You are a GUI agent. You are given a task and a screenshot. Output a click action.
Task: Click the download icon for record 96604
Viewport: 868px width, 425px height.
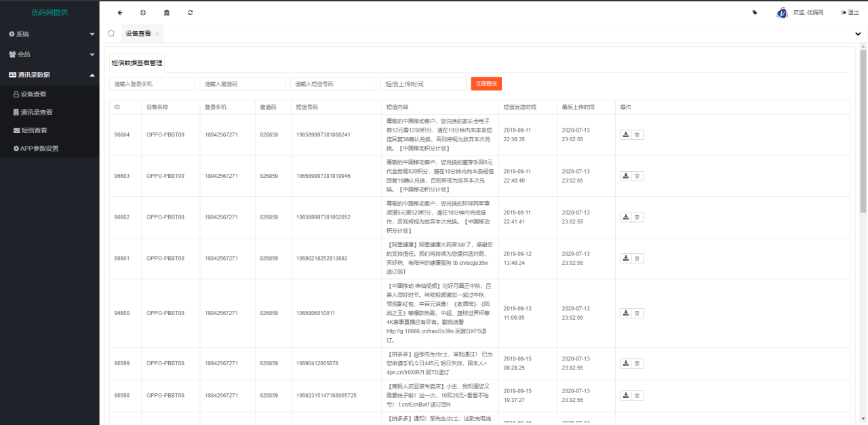[625, 134]
